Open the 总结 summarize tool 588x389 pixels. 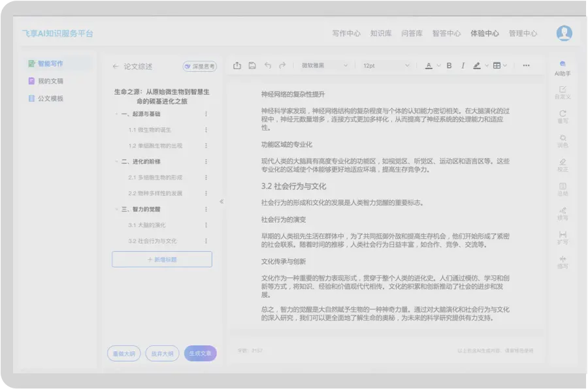click(x=563, y=189)
